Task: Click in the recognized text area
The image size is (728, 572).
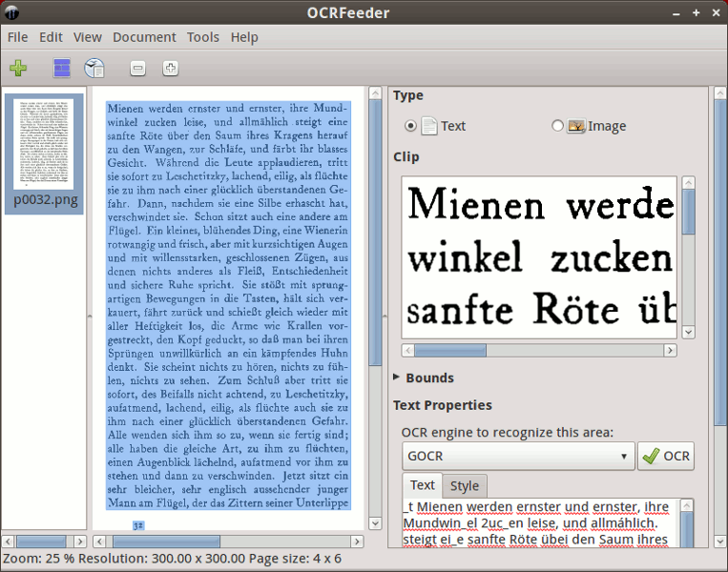Action: point(541,522)
